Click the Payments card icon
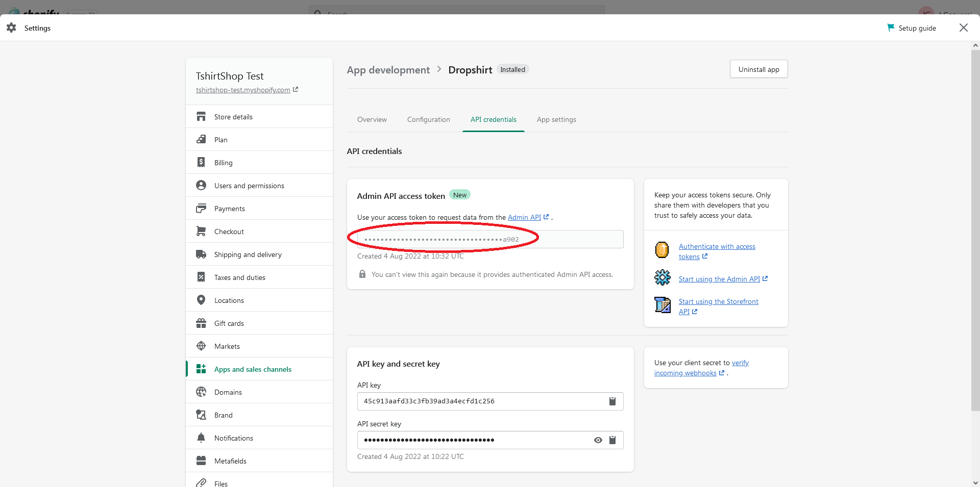Image resolution: width=980 pixels, height=487 pixels. tap(201, 208)
